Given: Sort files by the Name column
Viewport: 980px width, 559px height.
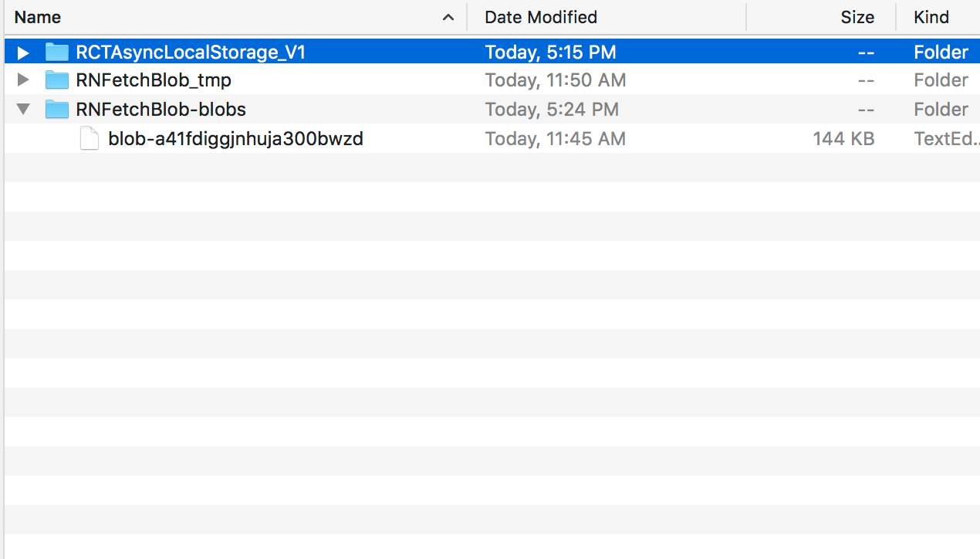Looking at the screenshot, I should tap(38, 17).
